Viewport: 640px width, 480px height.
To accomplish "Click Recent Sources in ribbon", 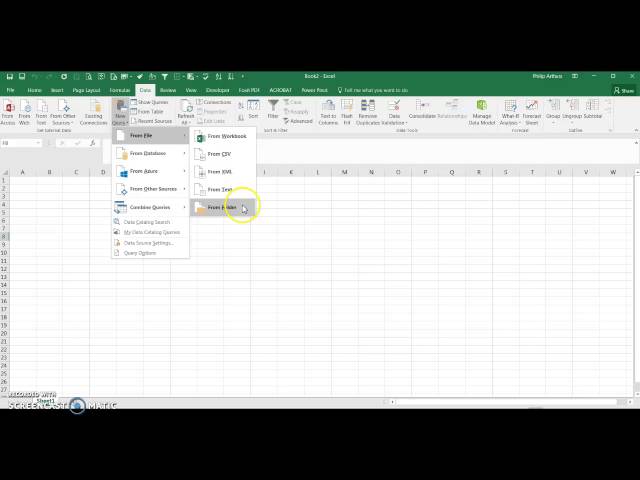I will click(x=151, y=121).
